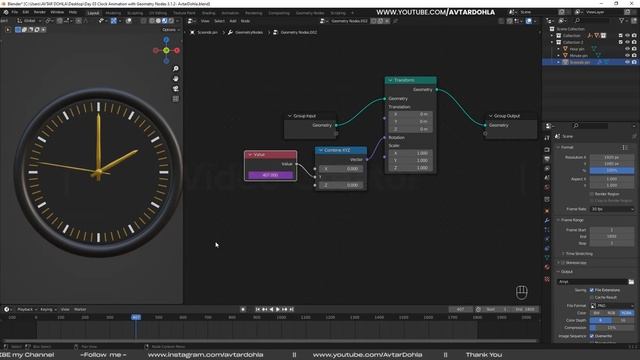Select solid viewport shading icon
Viewport: 640px width, 360px height.
[158, 20]
